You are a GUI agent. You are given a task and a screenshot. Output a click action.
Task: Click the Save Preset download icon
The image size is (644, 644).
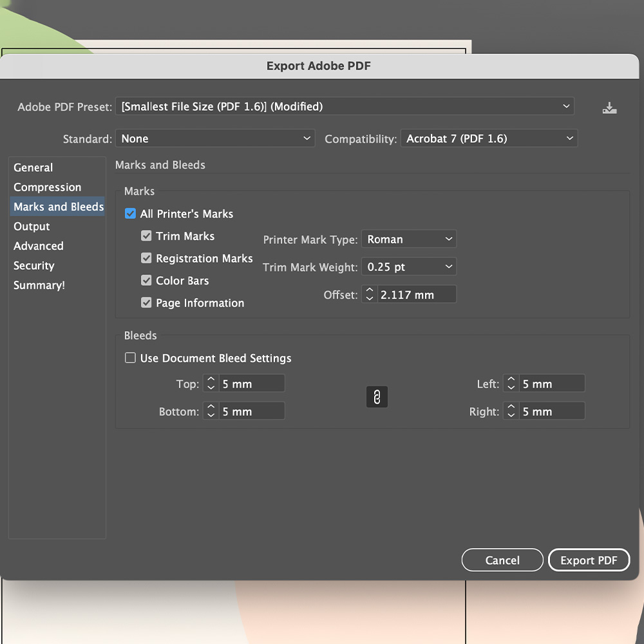tap(609, 108)
